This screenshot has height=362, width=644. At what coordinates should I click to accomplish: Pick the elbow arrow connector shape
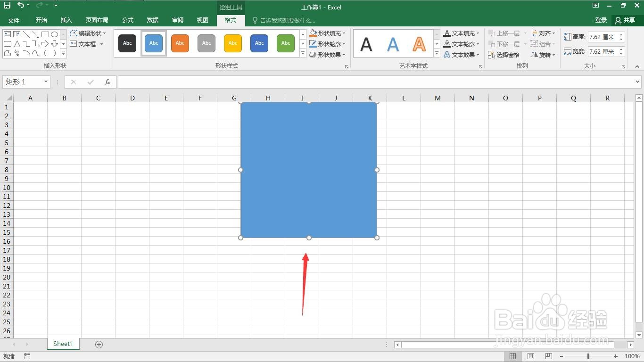36,44
